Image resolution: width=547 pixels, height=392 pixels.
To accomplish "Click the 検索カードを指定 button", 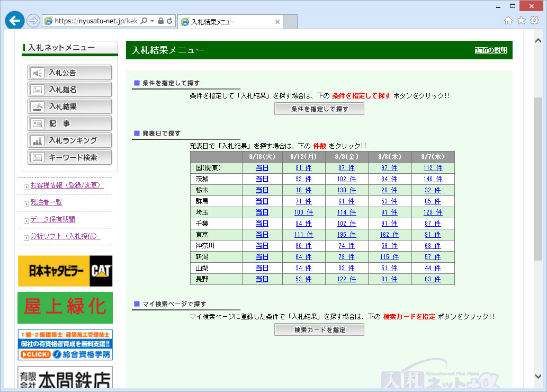I will pos(319,330).
